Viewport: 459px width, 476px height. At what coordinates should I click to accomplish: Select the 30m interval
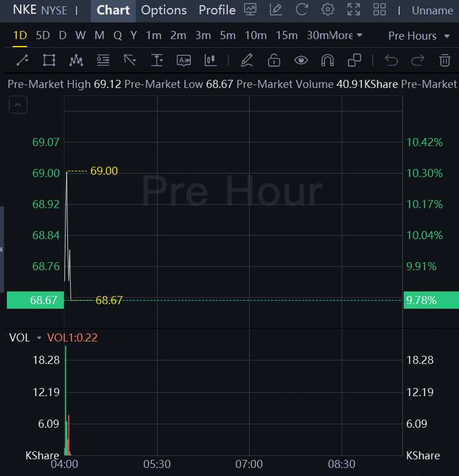318,36
